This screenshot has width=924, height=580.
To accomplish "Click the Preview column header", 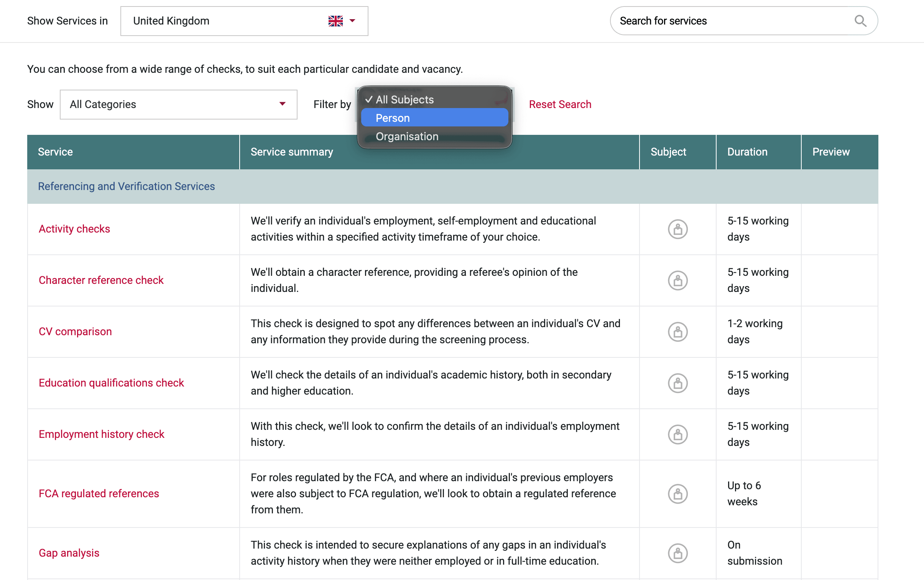I will click(840, 152).
